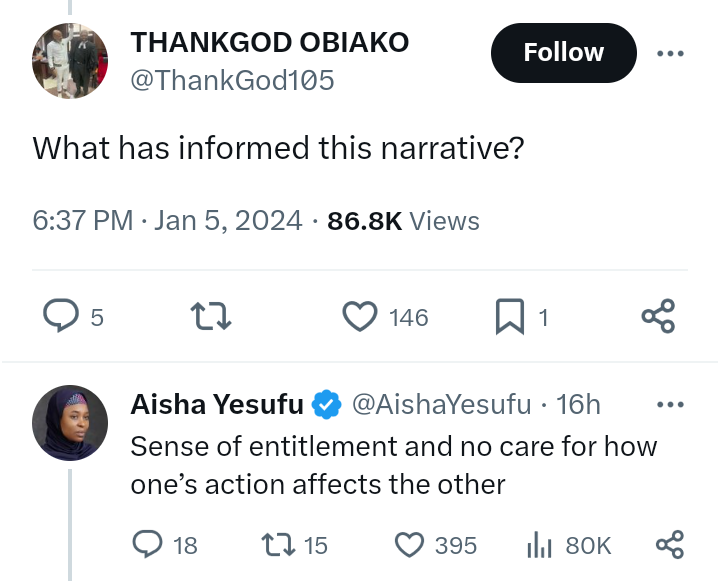Open Aisha Yesufu's profile avatar
This screenshot has width=720, height=581.
pyautogui.click(x=69, y=421)
